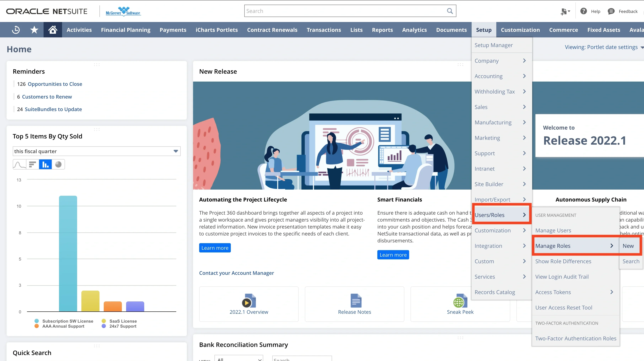Open the Analytics menu
This screenshot has height=361, width=644.
(414, 30)
